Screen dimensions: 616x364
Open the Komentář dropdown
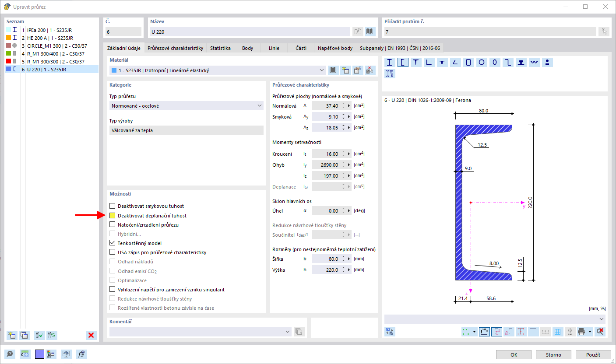click(288, 332)
